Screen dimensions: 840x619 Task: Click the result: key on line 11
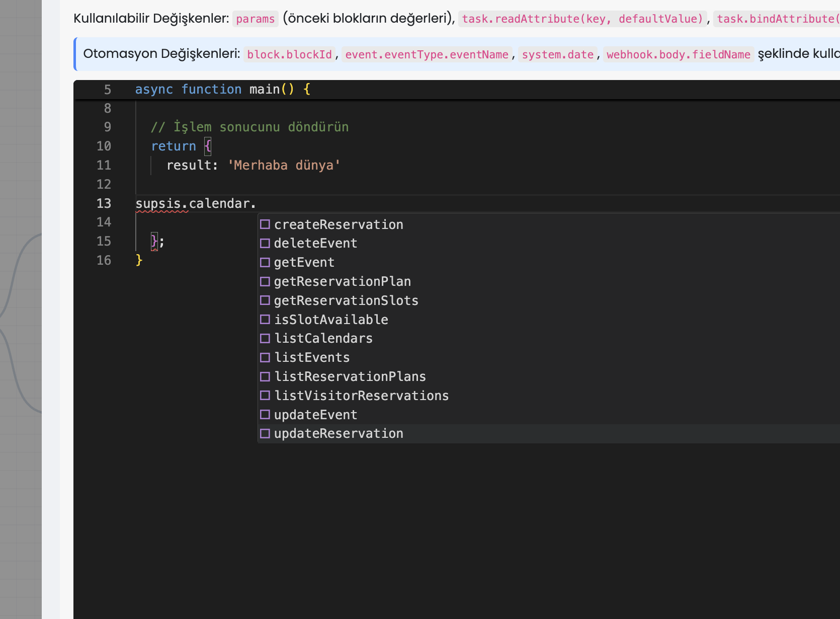(x=192, y=165)
